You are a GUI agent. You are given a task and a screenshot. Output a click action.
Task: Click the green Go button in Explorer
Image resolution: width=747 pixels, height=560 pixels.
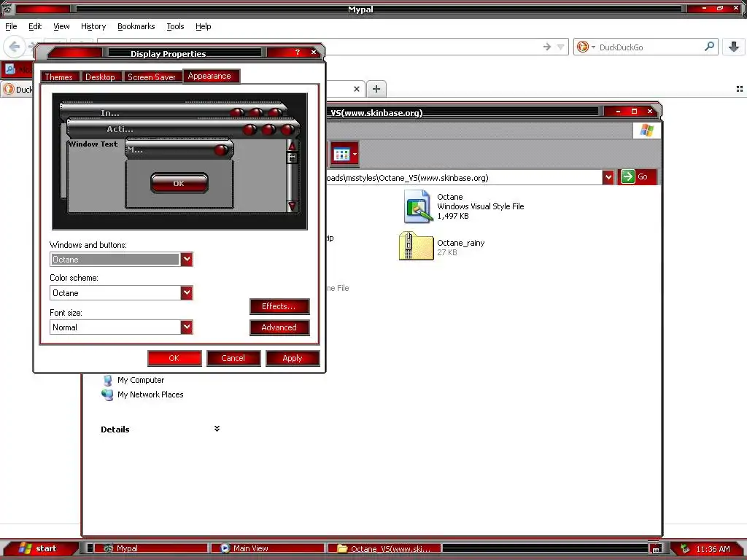click(x=637, y=176)
